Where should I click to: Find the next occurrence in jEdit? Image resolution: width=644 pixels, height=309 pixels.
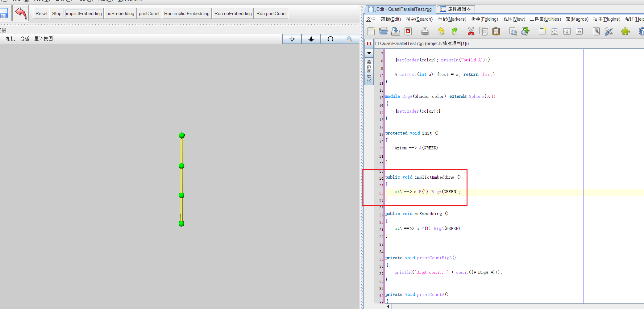[x=525, y=31]
